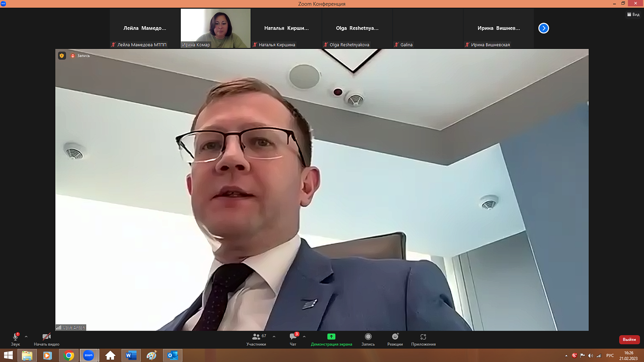Image resolution: width=644 pixels, height=362 pixels.
Task: Expand the Chat options chevron
Action: (304, 337)
